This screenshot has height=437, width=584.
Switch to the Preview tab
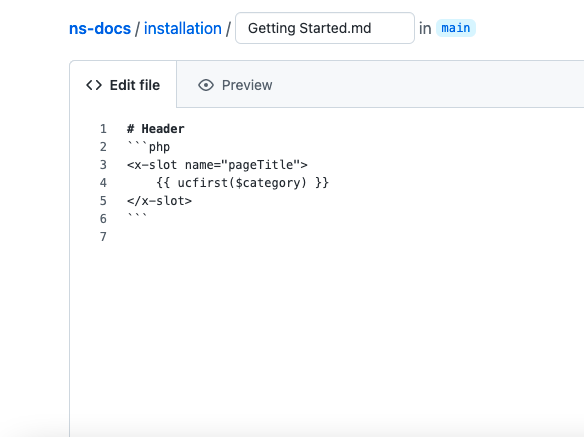pos(235,85)
